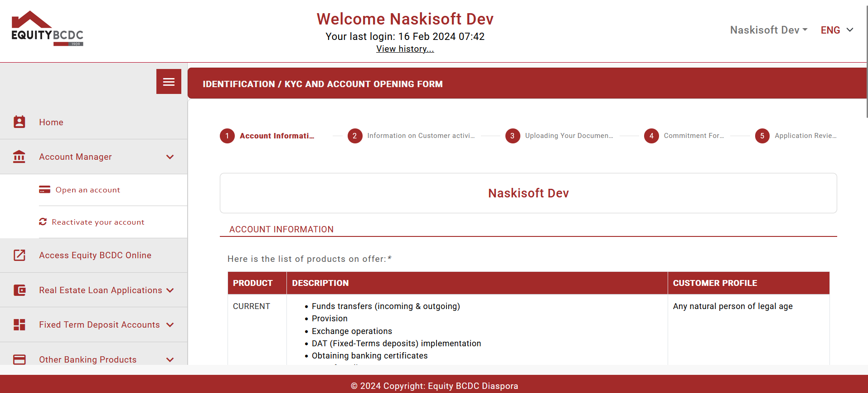Select the Account Information step label
The width and height of the screenshot is (868, 393).
point(277,136)
